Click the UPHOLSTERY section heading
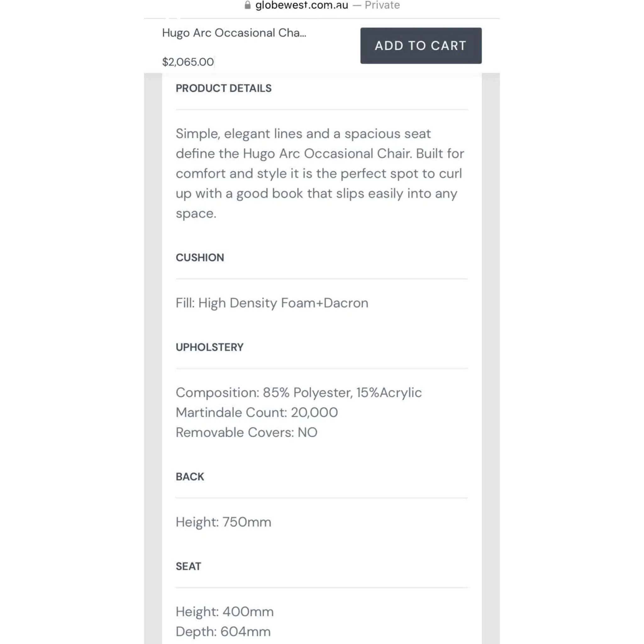 tap(209, 347)
